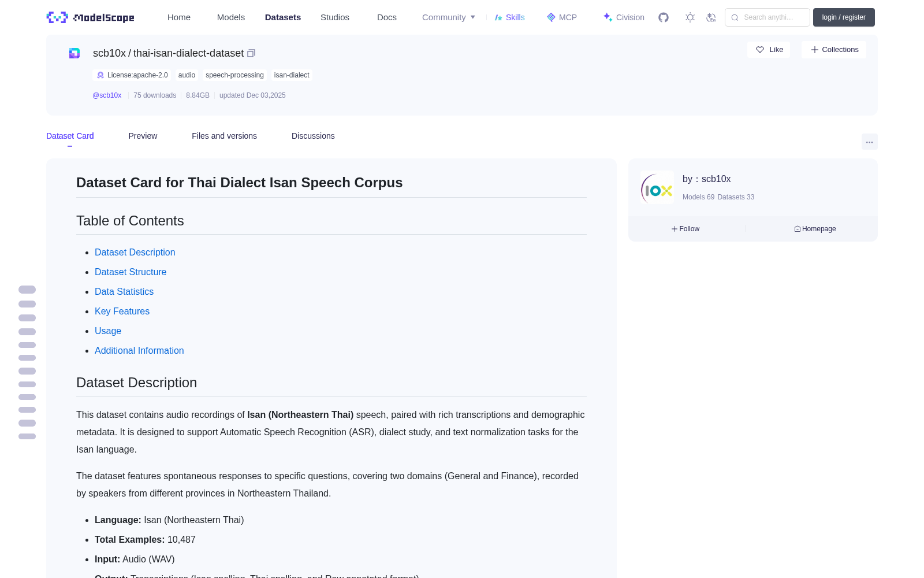The image size is (924, 578).
Task: Add dataset to Collections
Action: [834, 50]
